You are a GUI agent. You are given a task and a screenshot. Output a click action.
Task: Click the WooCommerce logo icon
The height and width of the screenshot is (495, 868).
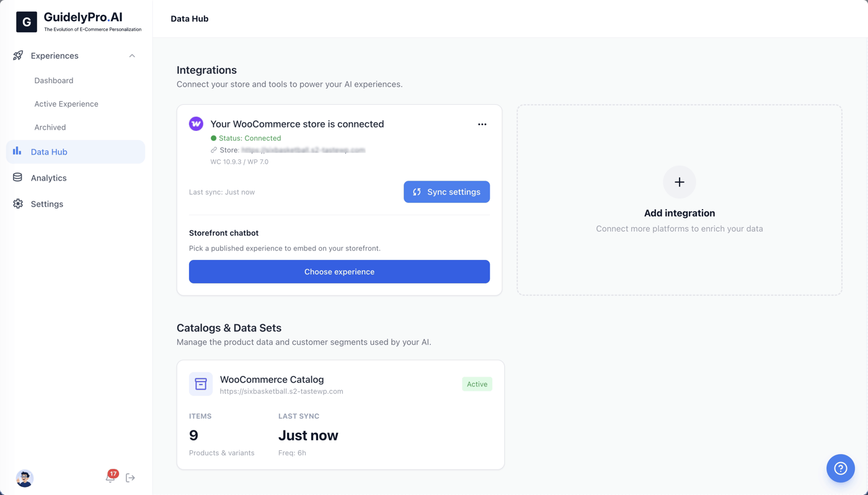click(x=196, y=123)
